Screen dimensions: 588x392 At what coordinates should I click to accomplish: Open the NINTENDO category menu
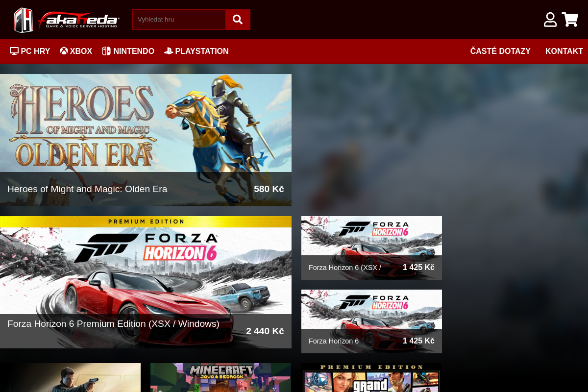click(128, 51)
